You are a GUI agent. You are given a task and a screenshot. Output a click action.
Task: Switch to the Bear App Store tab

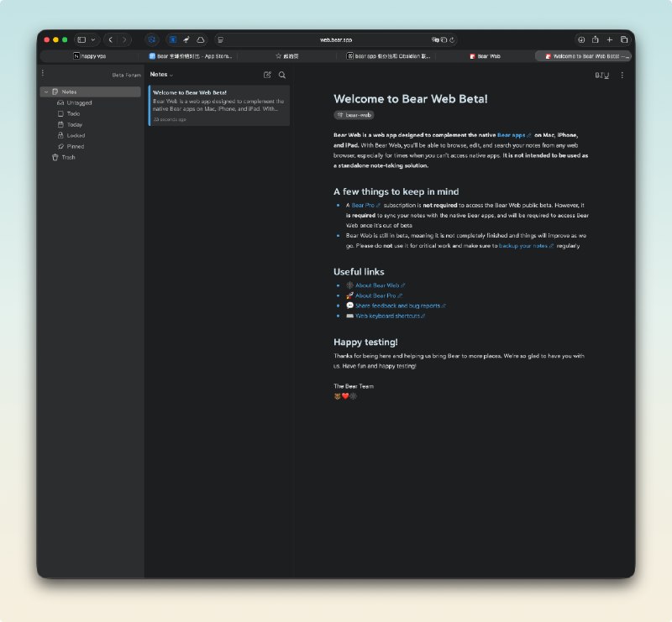[190, 56]
